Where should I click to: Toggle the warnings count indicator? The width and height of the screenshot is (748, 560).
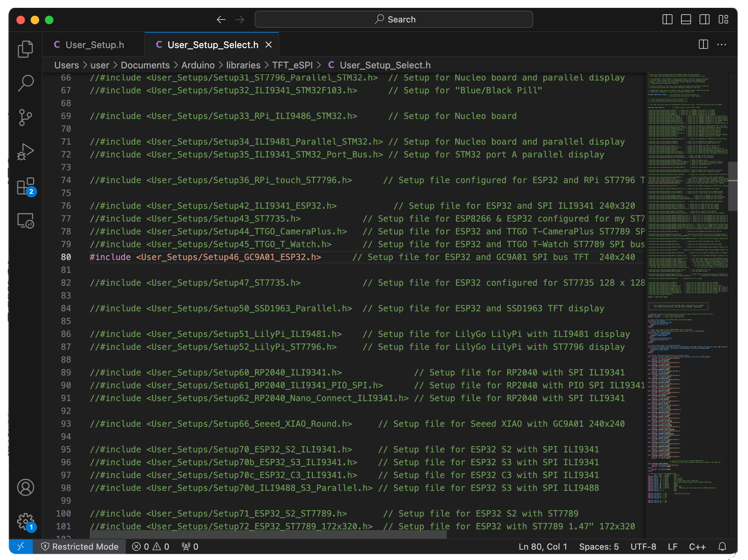click(159, 547)
